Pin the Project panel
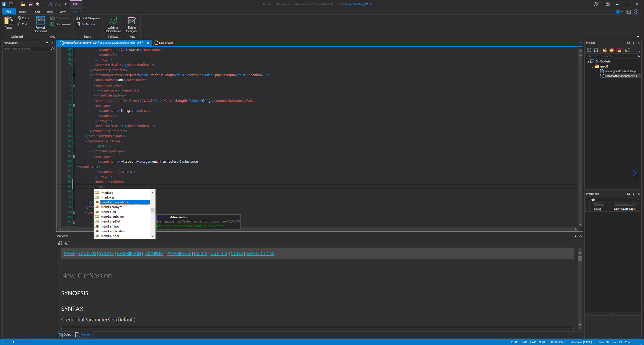Image resolution: width=644 pixels, height=345 pixels. tap(633, 43)
